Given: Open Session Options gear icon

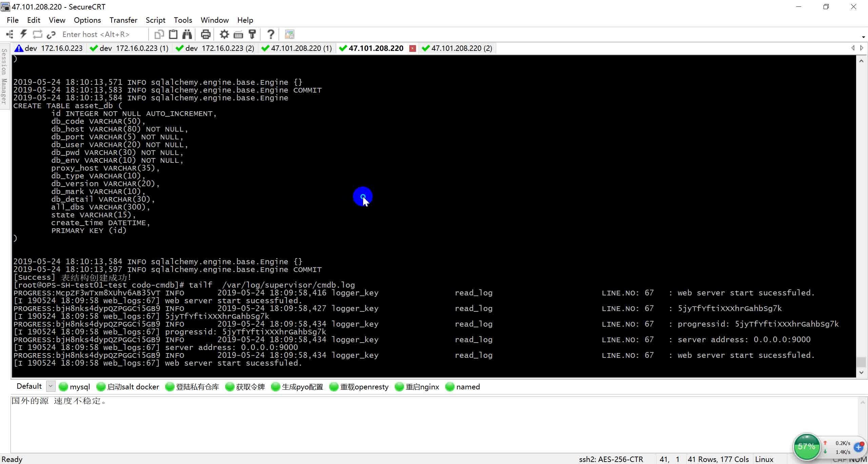Looking at the screenshot, I should click(224, 34).
